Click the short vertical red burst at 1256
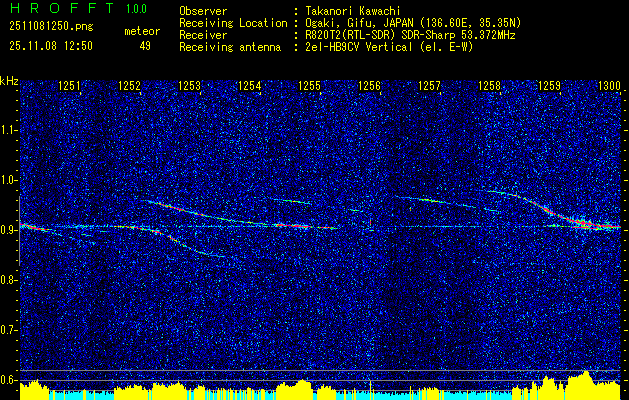Viewport: 629px width, 400px height. 371,223
